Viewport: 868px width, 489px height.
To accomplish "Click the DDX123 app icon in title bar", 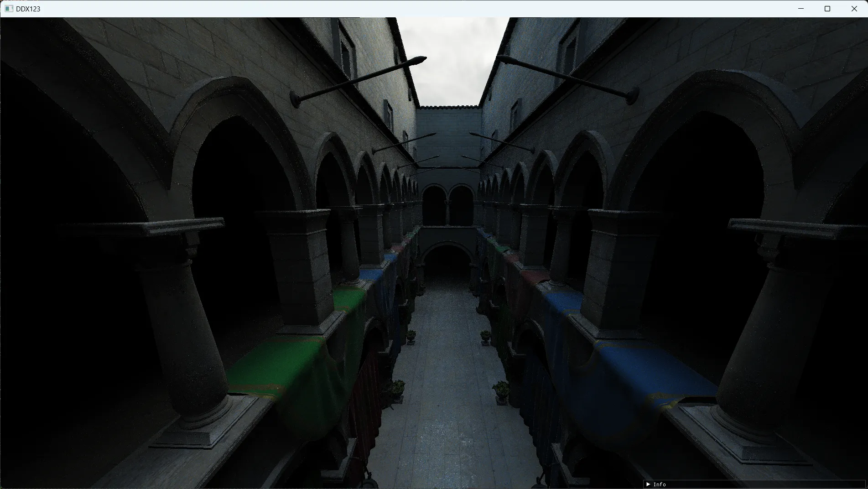I will [9, 9].
